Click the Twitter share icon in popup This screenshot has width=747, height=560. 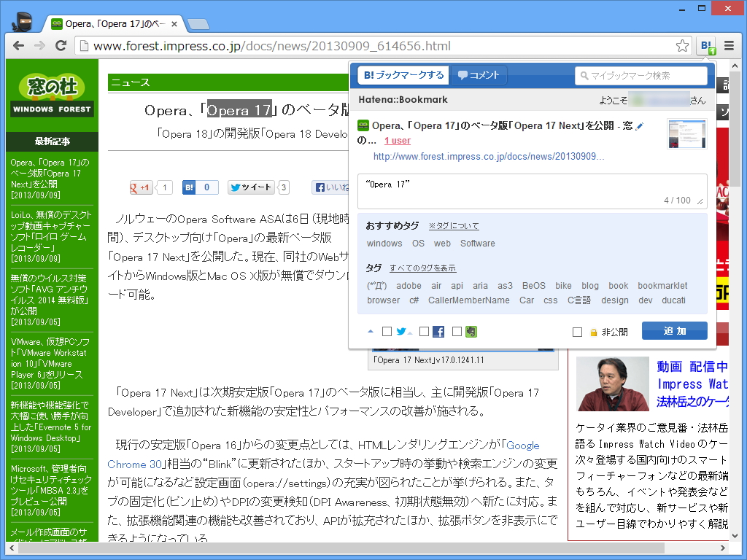click(x=403, y=332)
